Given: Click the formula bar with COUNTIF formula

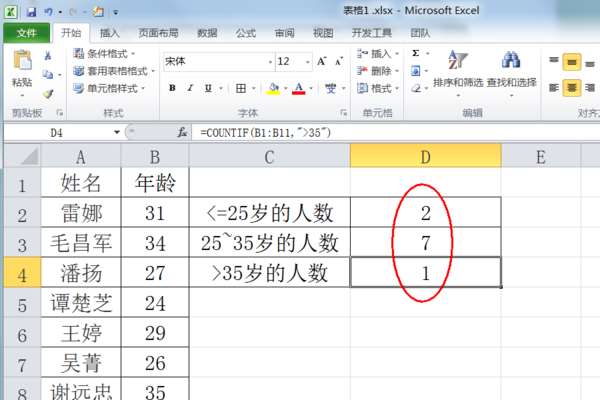Looking at the screenshot, I should 396,132.
